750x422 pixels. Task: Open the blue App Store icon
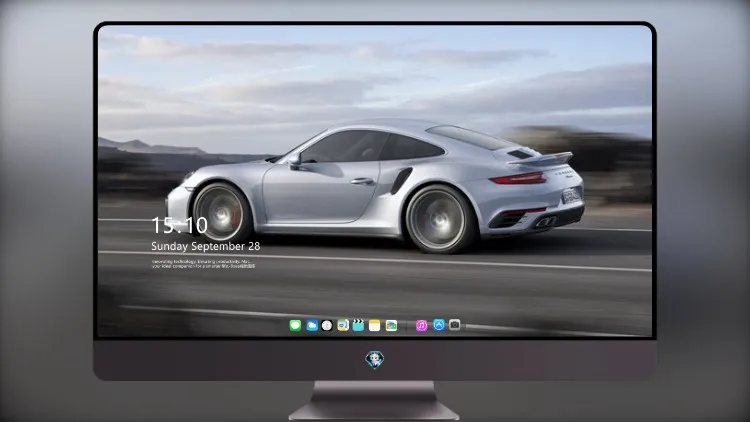point(439,325)
